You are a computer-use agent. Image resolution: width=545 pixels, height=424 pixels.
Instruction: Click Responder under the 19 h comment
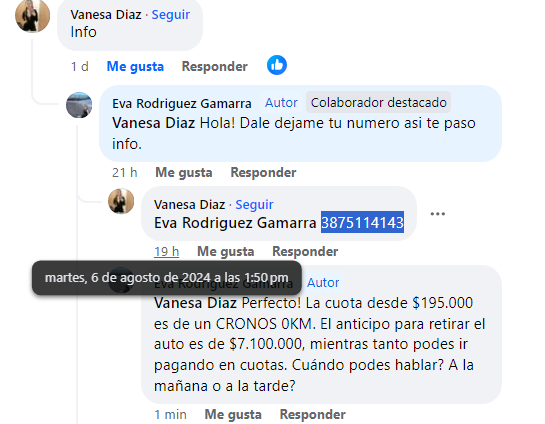[x=305, y=251]
